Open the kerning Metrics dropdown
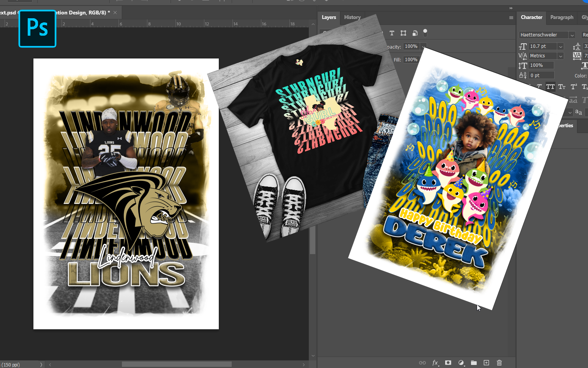 click(x=561, y=55)
